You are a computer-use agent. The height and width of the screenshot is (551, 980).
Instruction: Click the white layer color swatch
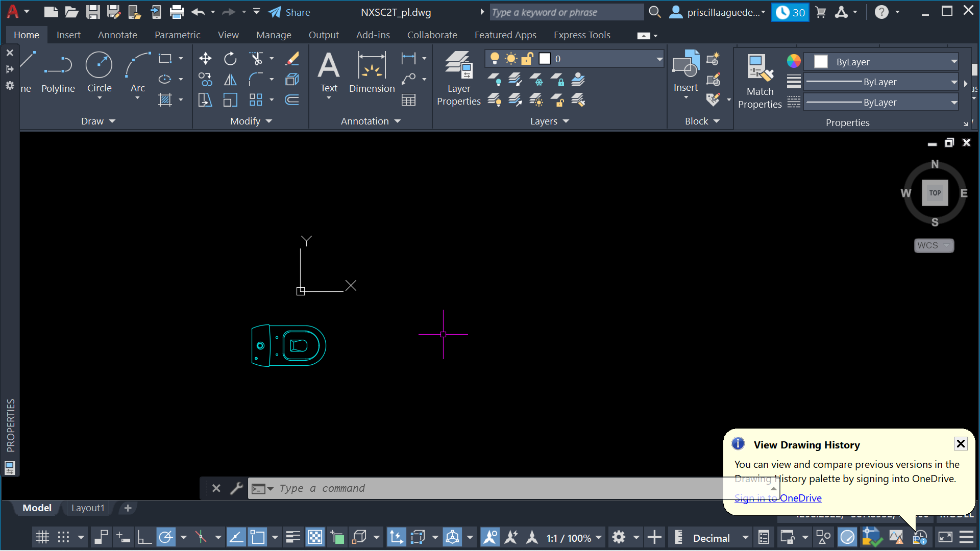(545, 59)
